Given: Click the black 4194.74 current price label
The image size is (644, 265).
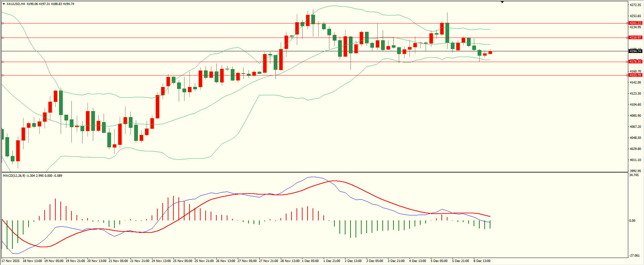Looking at the screenshot, I should click(635, 51).
